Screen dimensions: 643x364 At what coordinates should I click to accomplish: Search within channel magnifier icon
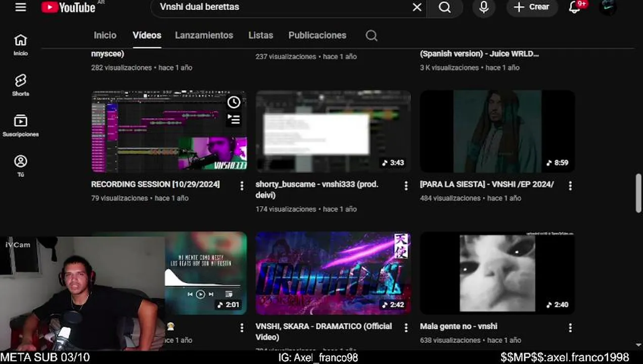pyautogui.click(x=371, y=35)
